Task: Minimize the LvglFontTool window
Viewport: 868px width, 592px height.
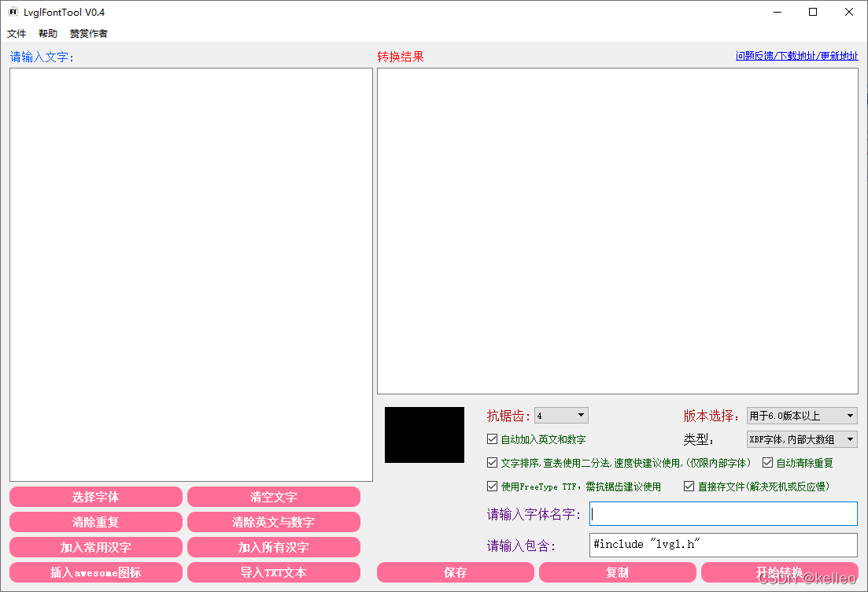Action: (778, 12)
